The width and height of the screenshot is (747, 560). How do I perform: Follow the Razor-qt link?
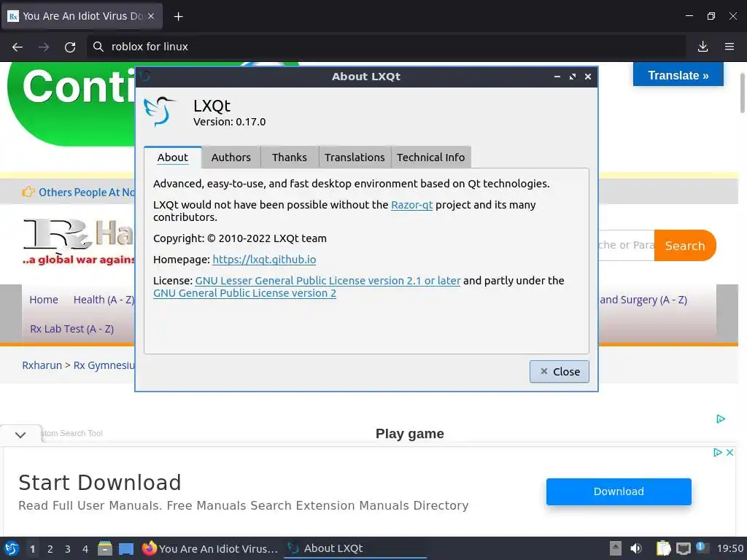(411, 205)
